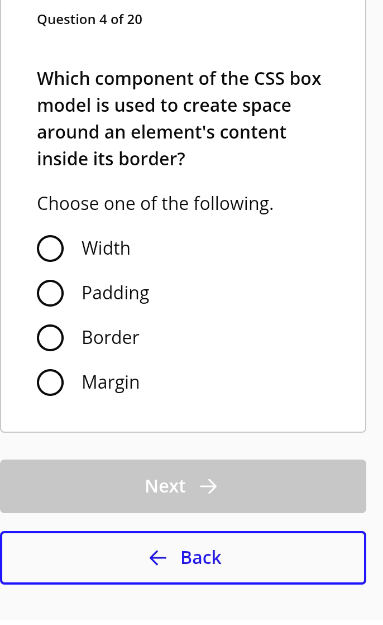Click the 'Question 4 of 20' progress label
383x625 pixels.
pos(90,20)
